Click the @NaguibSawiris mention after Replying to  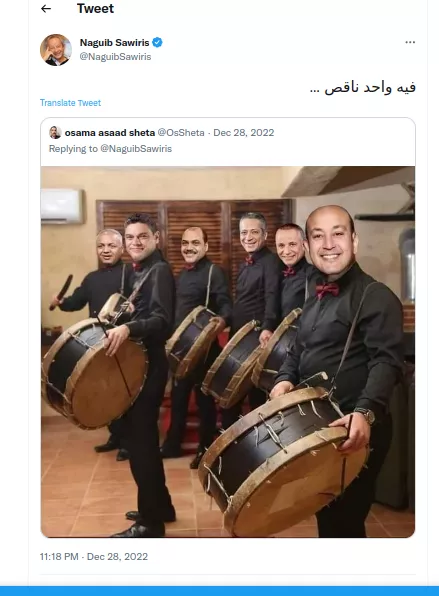pyautogui.click(x=136, y=149)
